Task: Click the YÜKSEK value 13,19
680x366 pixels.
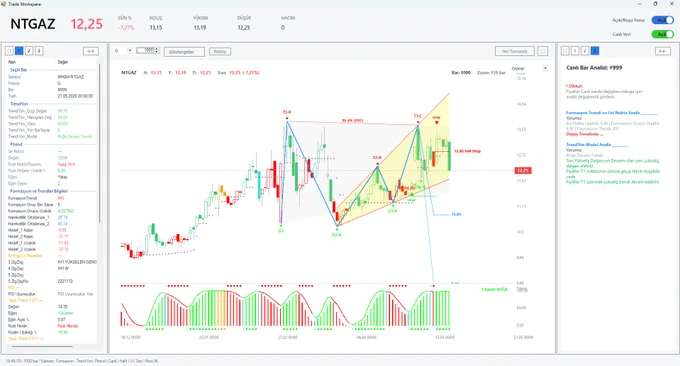Action: tap(199, 27)
